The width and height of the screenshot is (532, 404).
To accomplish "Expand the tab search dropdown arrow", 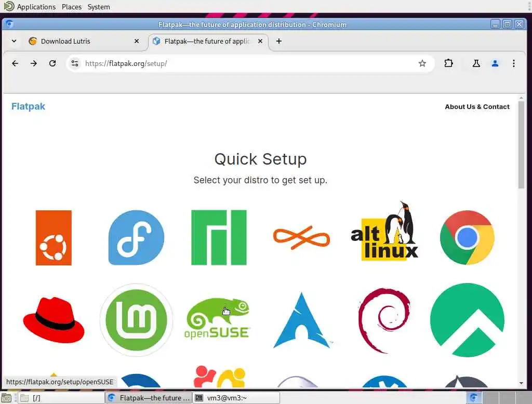I will pos(14,41).
